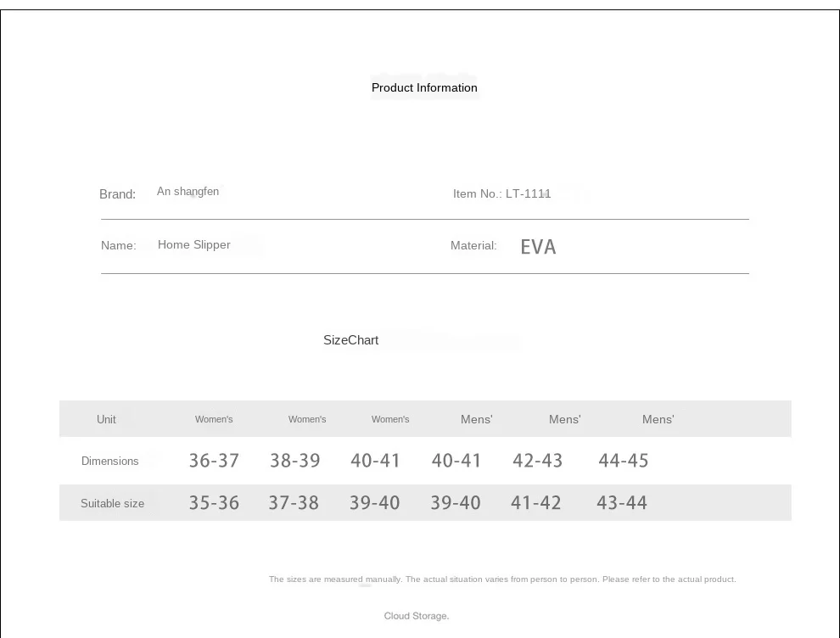Select the brand name An shangfen
The width and height of the screenshot is (840, 638).
[x=188, y=191]
